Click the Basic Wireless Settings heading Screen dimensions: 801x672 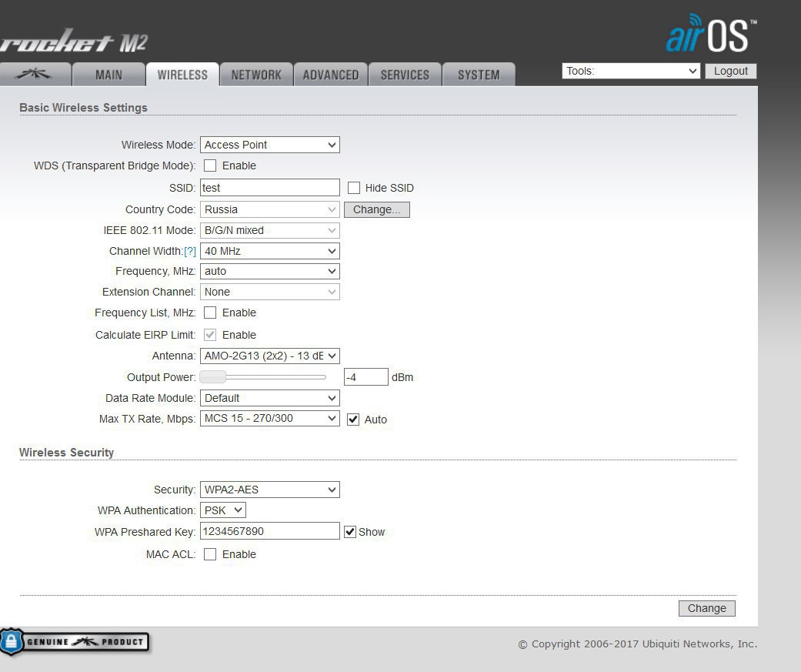click(83, 108)
